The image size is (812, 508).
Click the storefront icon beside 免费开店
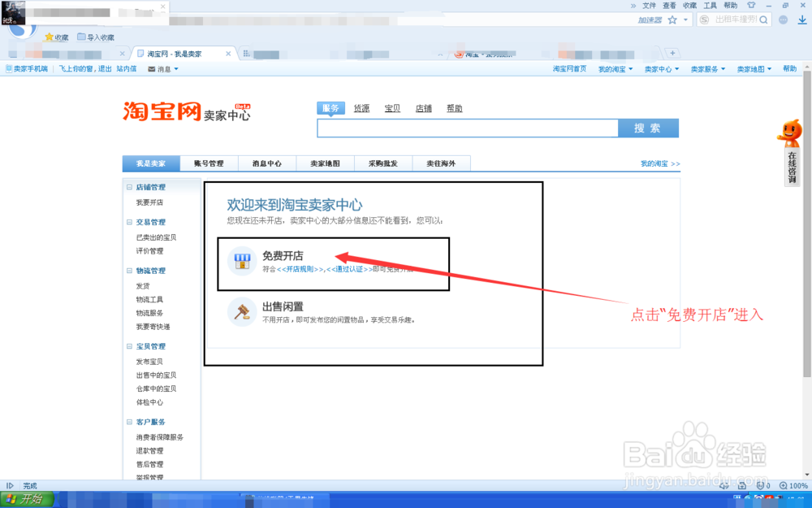pos(241,261)
